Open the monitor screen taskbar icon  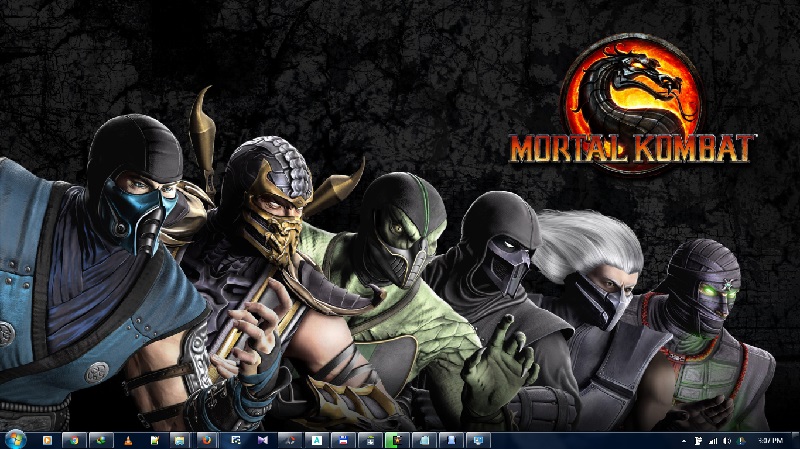point(478,440)
